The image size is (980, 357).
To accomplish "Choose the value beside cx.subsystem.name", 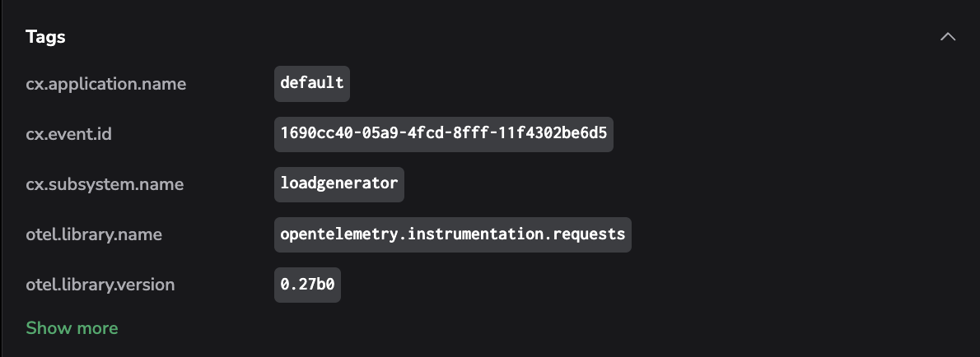I will point(338,184).
